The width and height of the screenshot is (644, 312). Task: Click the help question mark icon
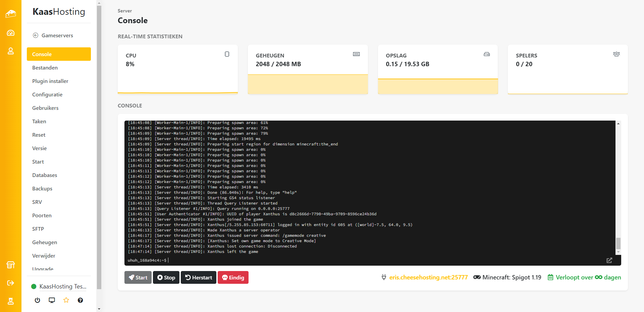80,300
